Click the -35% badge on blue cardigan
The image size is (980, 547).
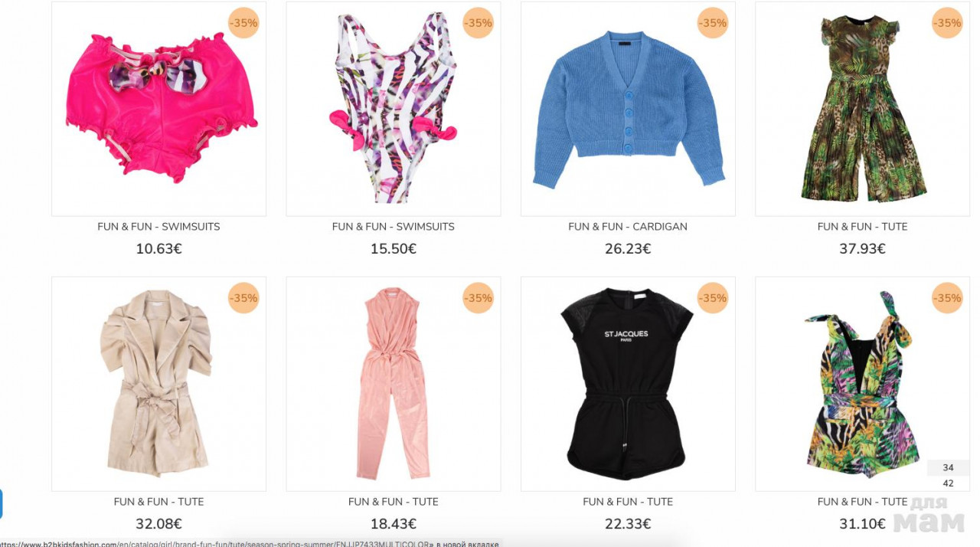coord(713,23)
